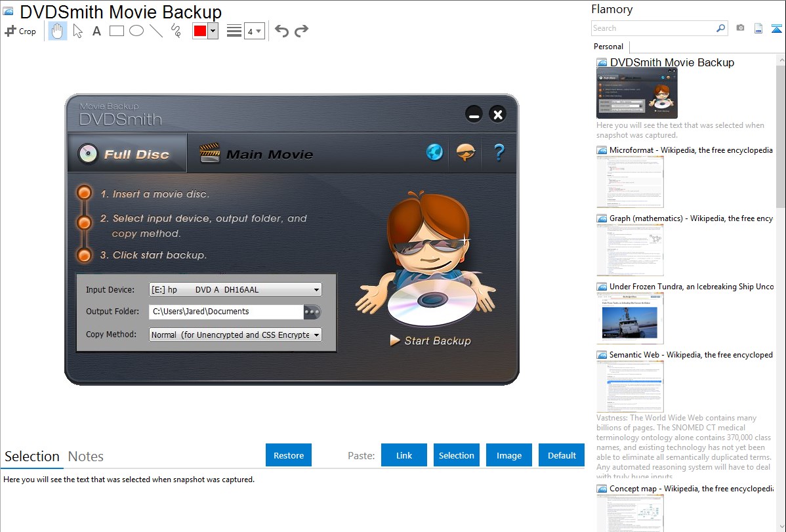The height and width of the screenshot is (532, 786).
Task: Switch to the Notes tab
Action: point(86,457)
